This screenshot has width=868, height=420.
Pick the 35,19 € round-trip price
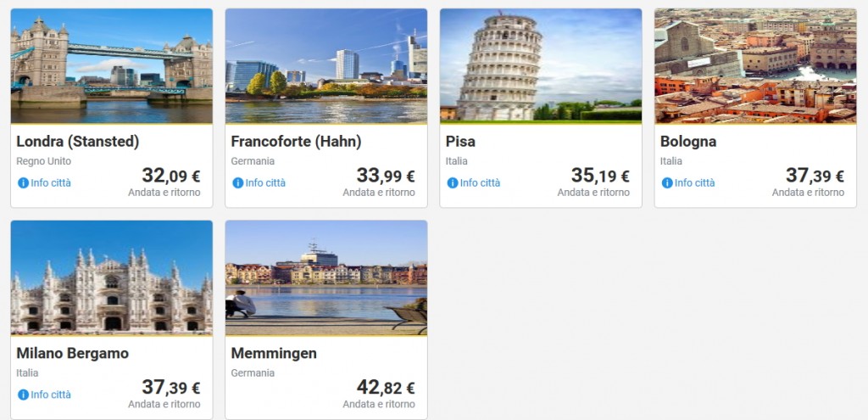[599, 176]
